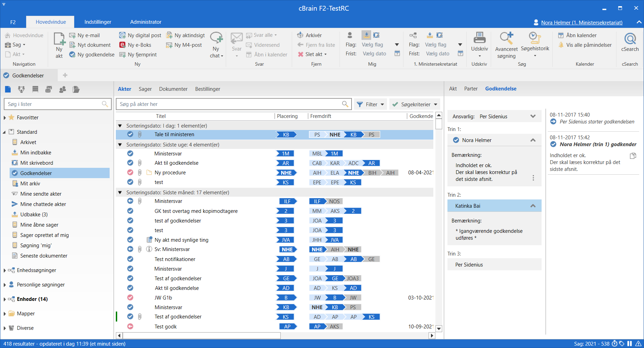Click the Arkivér icon in ribbon
Image resolution: width=644 pixels, height=348 pixels.
pyautogui.click(x=300, y=35)
